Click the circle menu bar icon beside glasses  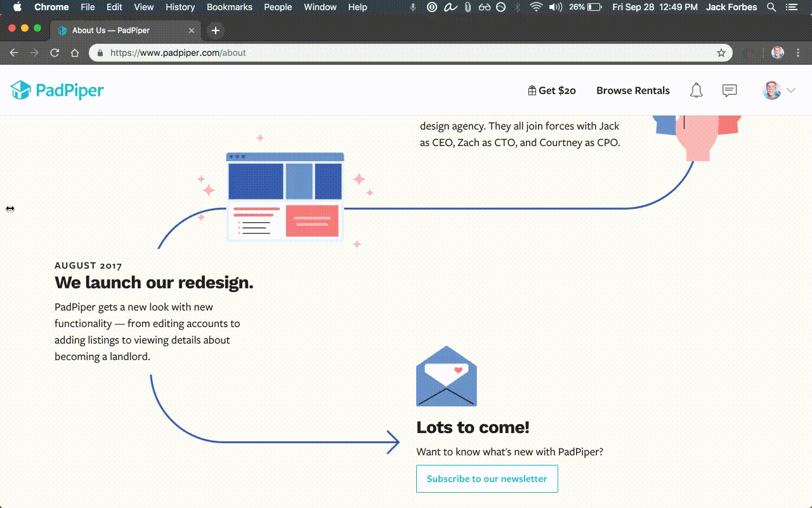click(x=501, y=7)
